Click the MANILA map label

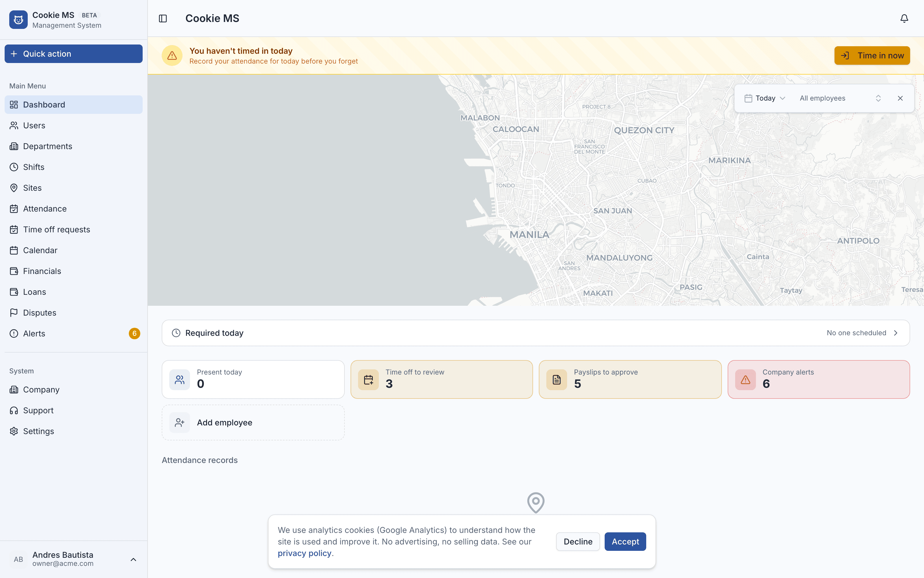click(530, 235)
